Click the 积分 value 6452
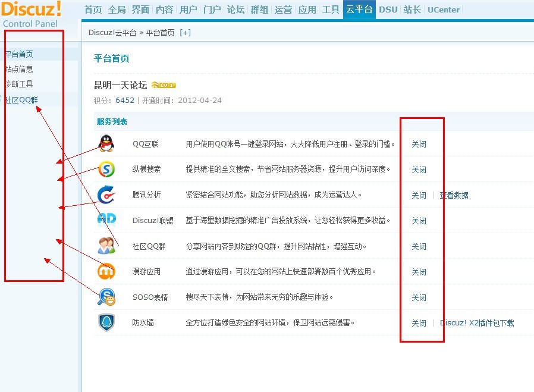The width and height of the screenshot is (534, 392). tap(125, 100)
